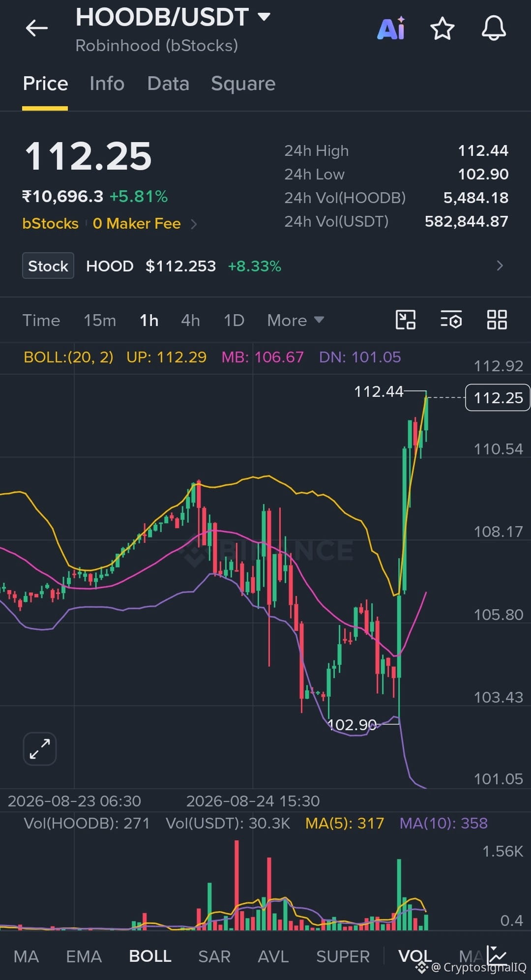Switch to the Data tab
531x980 pixels.
[168, 84]
